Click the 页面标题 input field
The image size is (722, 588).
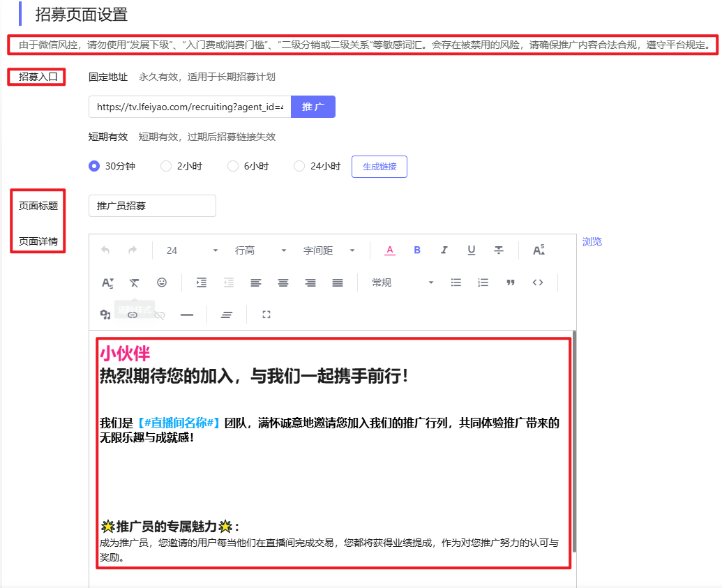click(152, 206)
